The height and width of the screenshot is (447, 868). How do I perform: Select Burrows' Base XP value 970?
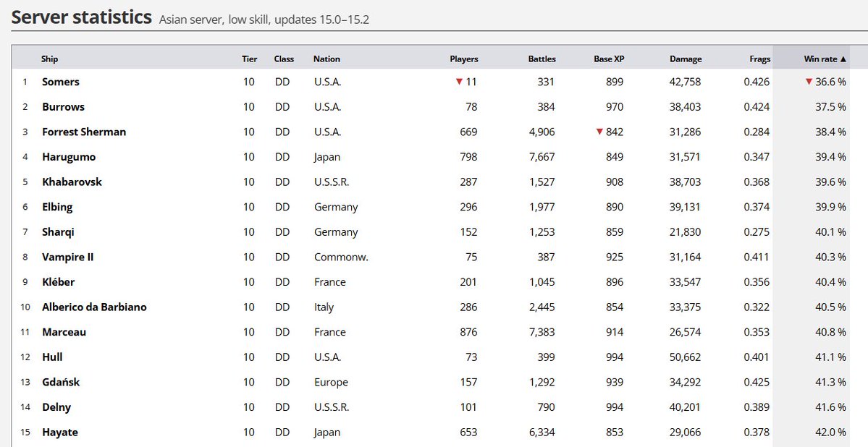point(615,107)
